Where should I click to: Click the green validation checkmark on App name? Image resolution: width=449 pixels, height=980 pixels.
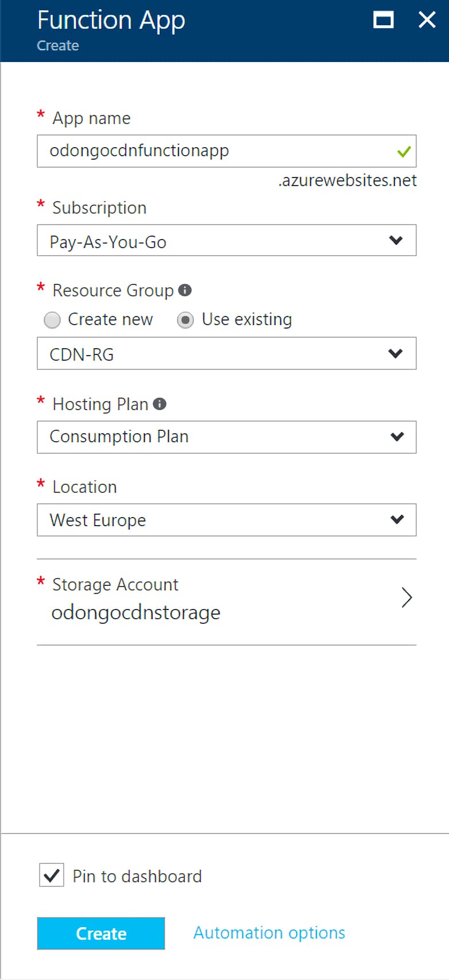point(404,151)
